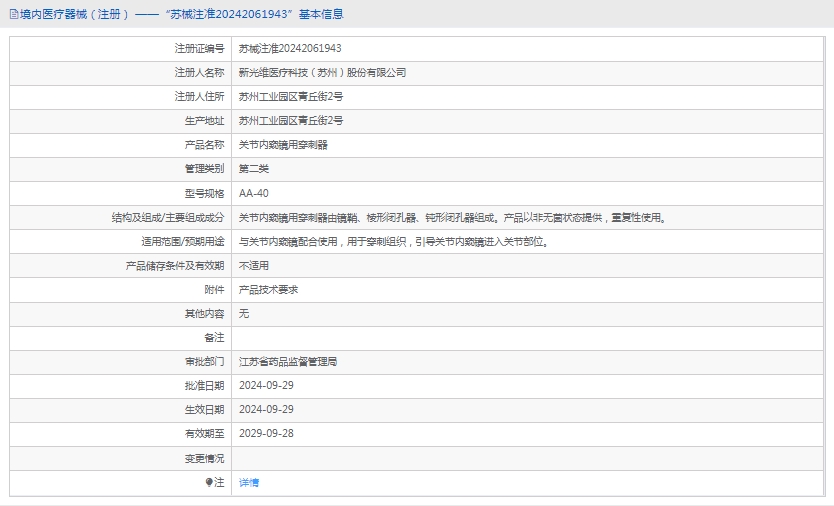
Task: Click the 变更情况 row label
Action: pos(204,458)
